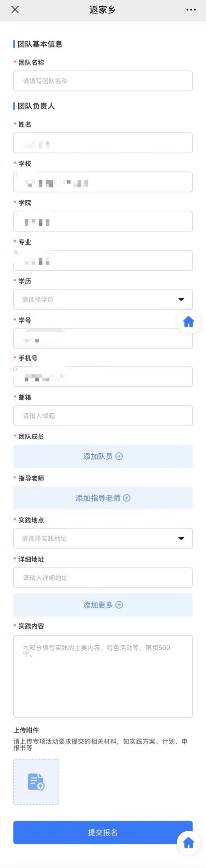Image resolution: width=206 pixels, height=868 pixels.
Task: Click the plus icon in 添加更多
Action: coord(119,605)
